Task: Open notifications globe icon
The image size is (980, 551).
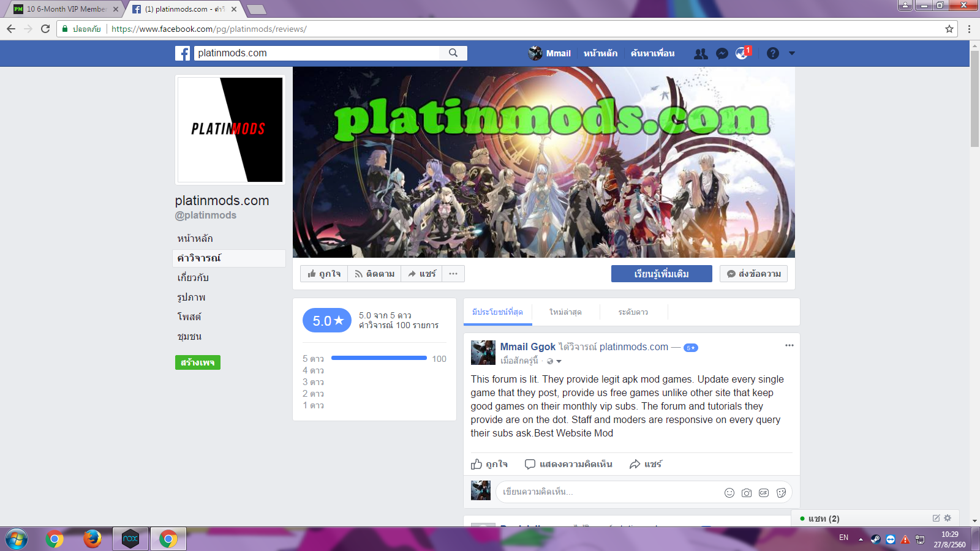Action: tap(742, 53)
